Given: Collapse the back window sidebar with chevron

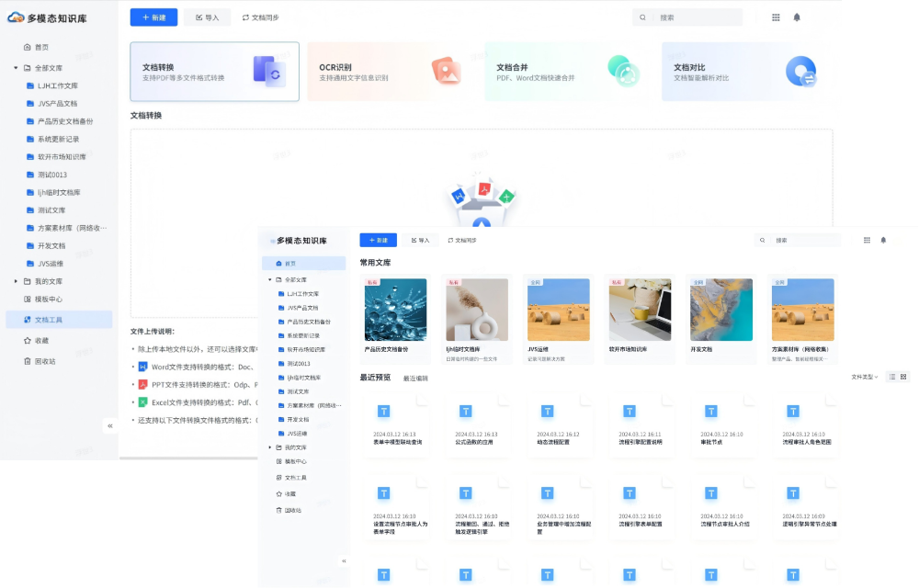Looking at the screenshot, I should click(110, 425).
